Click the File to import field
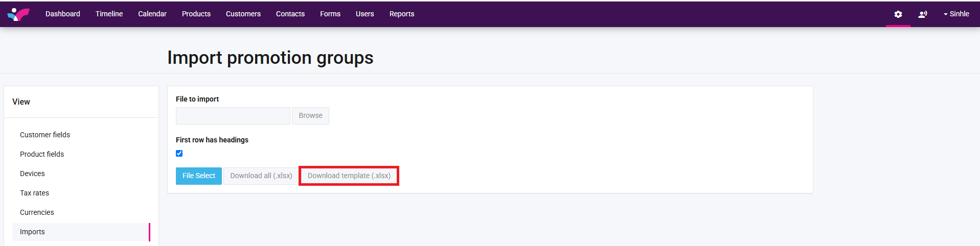This screenshot has width=980, height=246. [233, 116]
